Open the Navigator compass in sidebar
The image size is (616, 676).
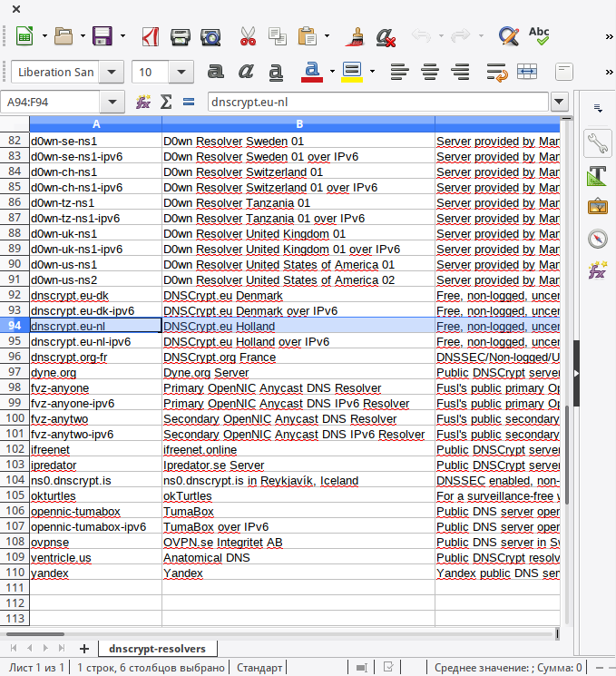pos(597,239)
